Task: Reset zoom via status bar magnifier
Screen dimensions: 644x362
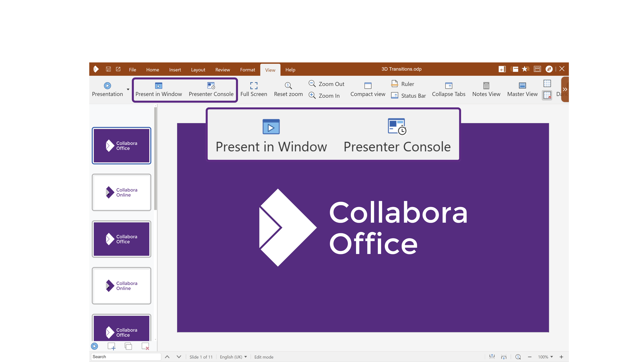Action: (518, 357)
